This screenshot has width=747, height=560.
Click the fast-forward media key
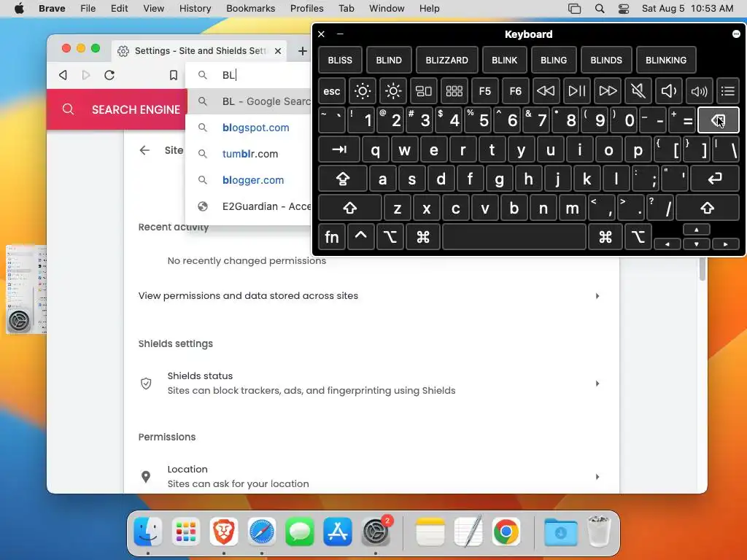[608, 91]
